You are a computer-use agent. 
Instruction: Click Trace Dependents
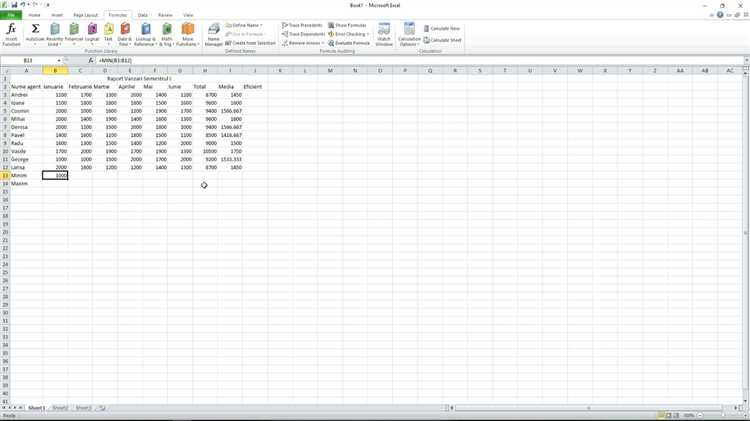pyautogui.click(x=303, y=34)
